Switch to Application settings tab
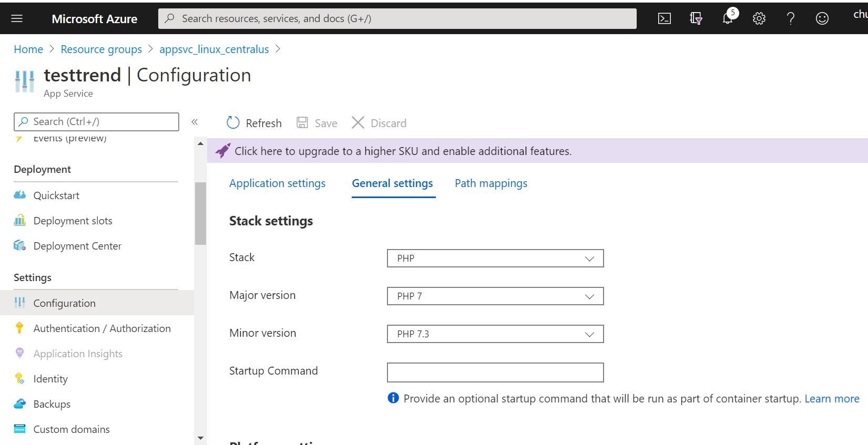This screenshot has height=445, width=868. point(277,183)
